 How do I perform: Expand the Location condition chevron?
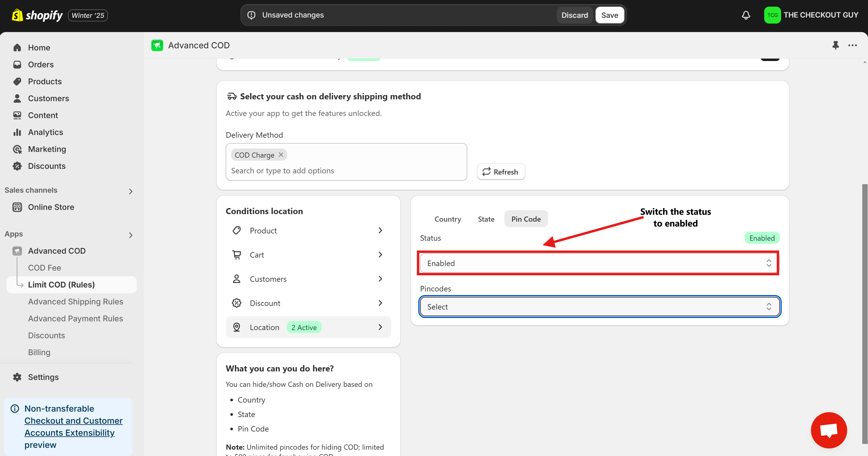[x=380, y=327]
